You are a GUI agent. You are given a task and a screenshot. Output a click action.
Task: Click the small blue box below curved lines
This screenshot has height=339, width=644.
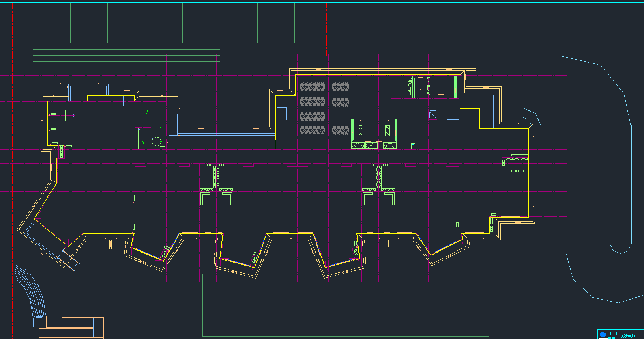[39, 323]
